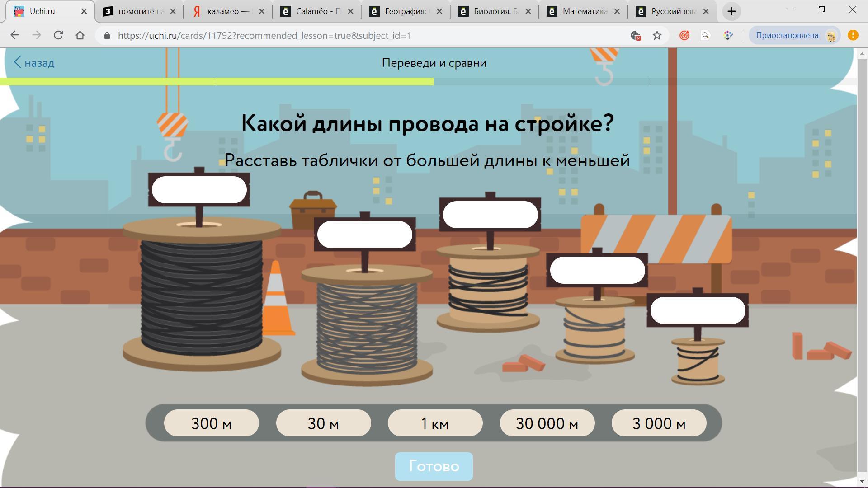Bookmark this page with the star icon
Viewport: 868px width, 488px height.
pos(657,35)
